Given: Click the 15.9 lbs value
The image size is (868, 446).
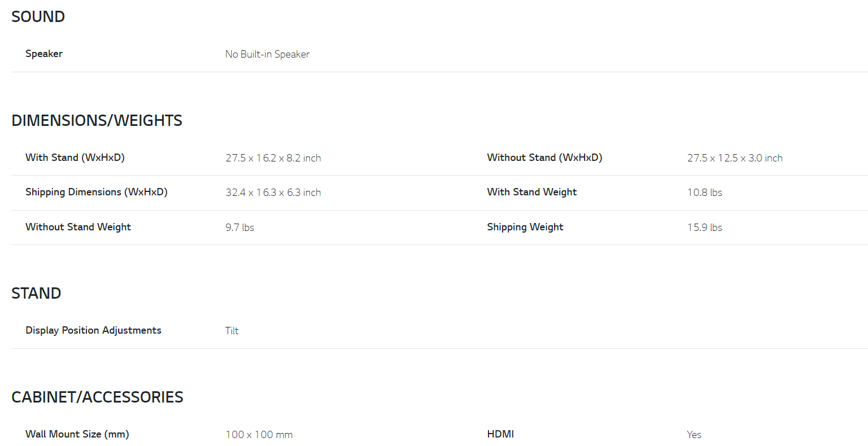Looking at the screenshot, I should tap(705, 228).
